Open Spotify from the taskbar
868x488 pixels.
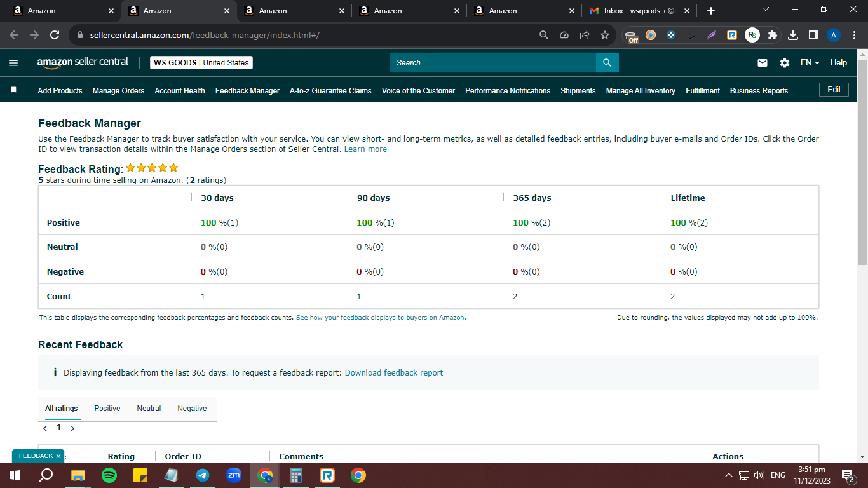[109, 475]
